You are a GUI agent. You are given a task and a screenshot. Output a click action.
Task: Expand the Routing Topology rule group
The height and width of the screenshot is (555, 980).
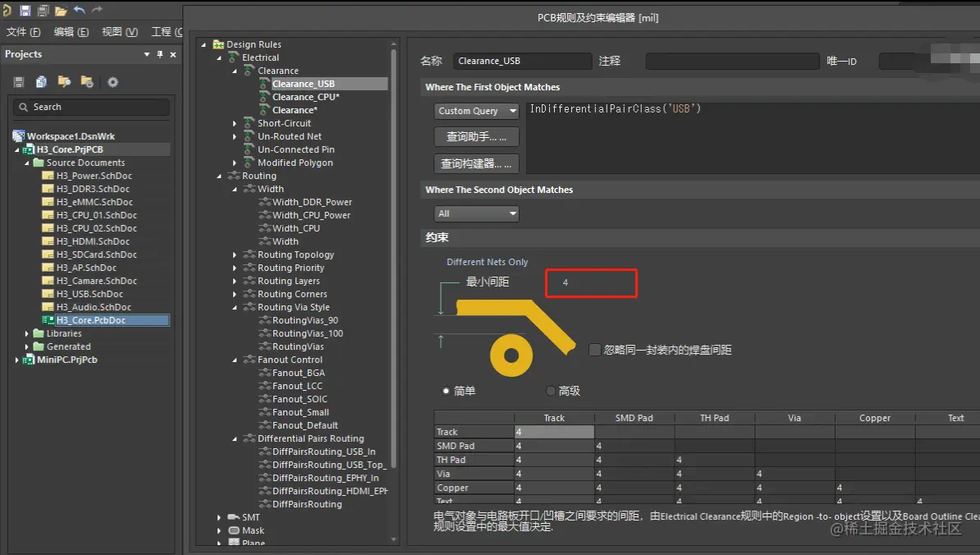(235, 255)
